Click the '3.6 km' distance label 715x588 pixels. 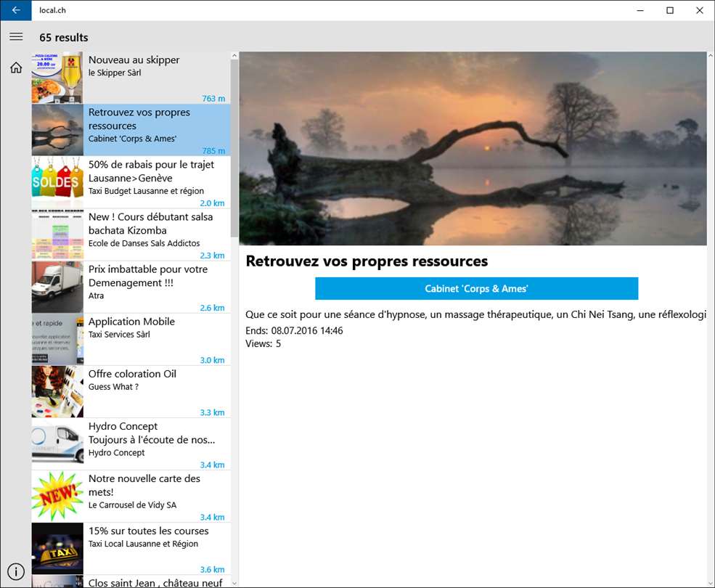coord(212,569)
